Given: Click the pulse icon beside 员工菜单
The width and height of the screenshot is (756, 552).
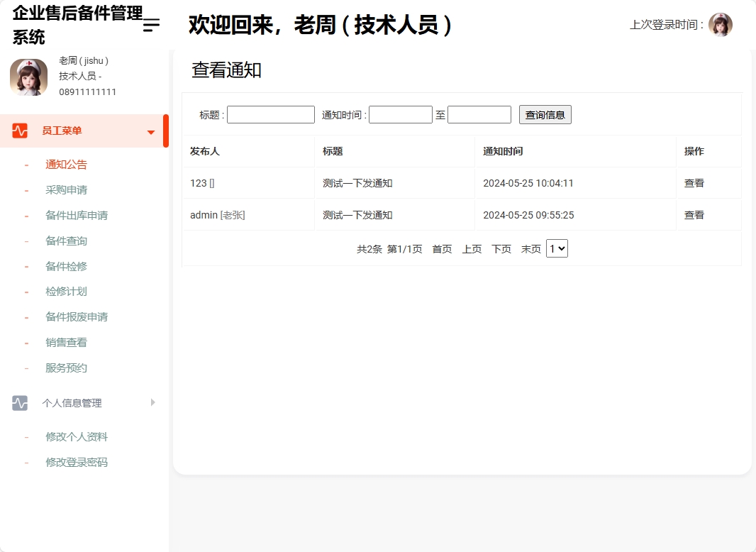Looking at the screenshot, I should tap(20, 131).
